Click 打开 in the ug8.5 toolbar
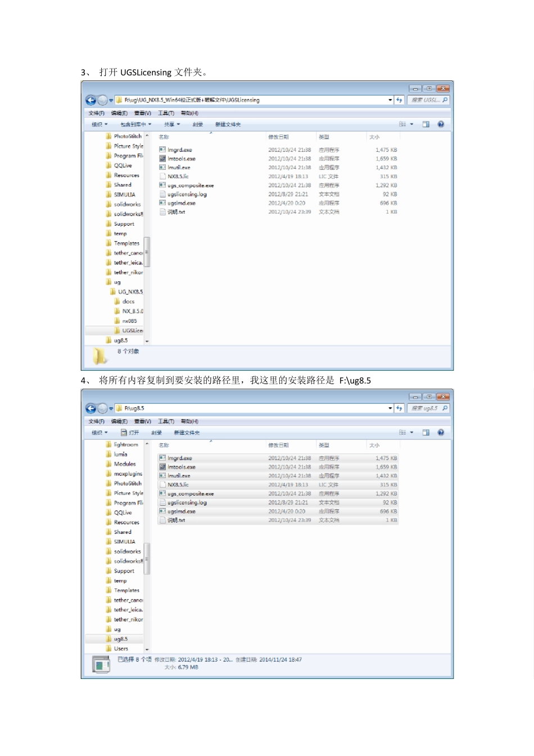 click(x=130, y=433)
